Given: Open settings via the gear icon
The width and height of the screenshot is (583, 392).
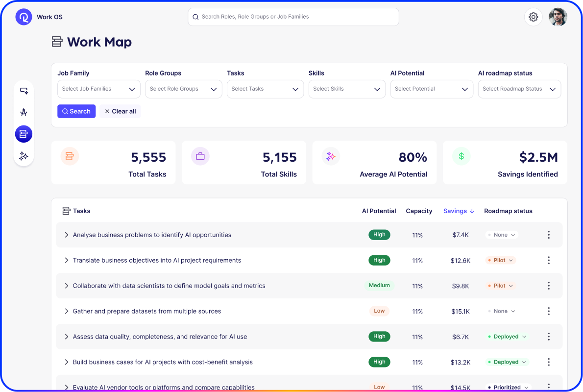Looking at the screenshot, I should pos(533,17).
